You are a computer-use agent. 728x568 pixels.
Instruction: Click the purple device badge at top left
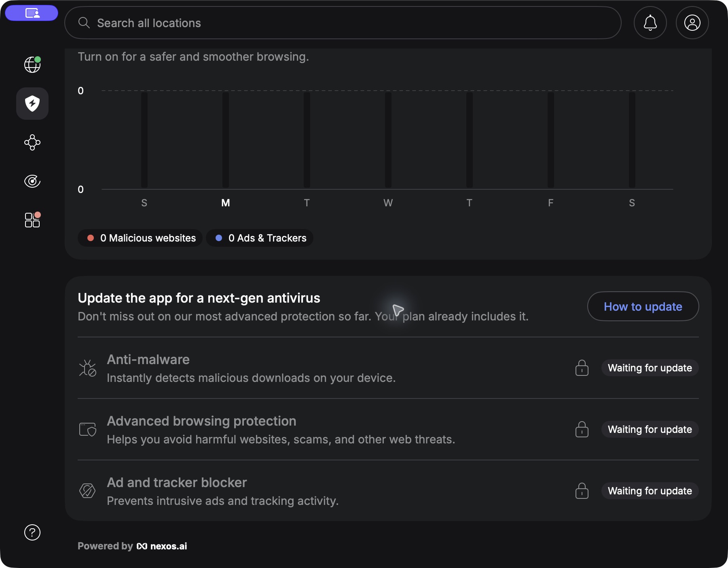pos(32,13)
